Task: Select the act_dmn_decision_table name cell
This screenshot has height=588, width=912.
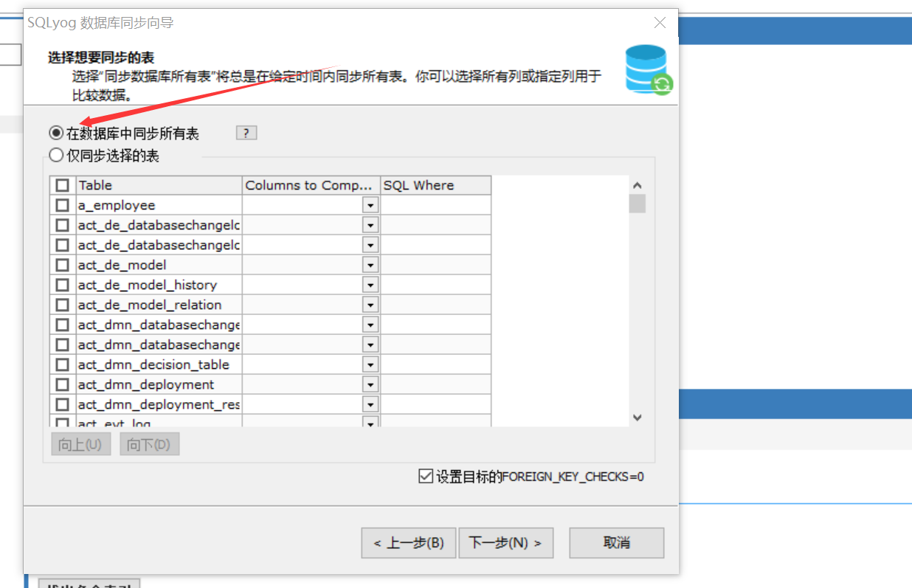Action: [x=159, y=364]
